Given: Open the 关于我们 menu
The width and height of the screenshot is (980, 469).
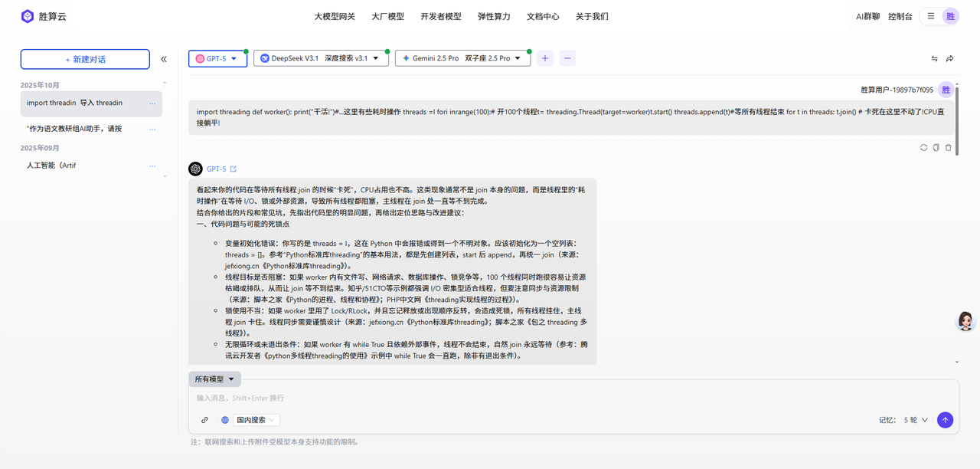Looking at the screenshot, I should pyautogui.click(x=592, y=16).
